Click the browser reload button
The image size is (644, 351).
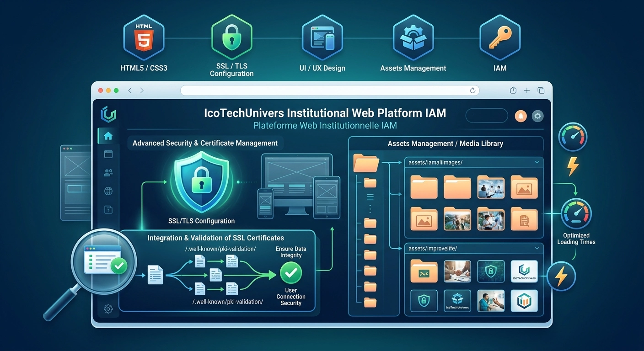tap(472, 90)
